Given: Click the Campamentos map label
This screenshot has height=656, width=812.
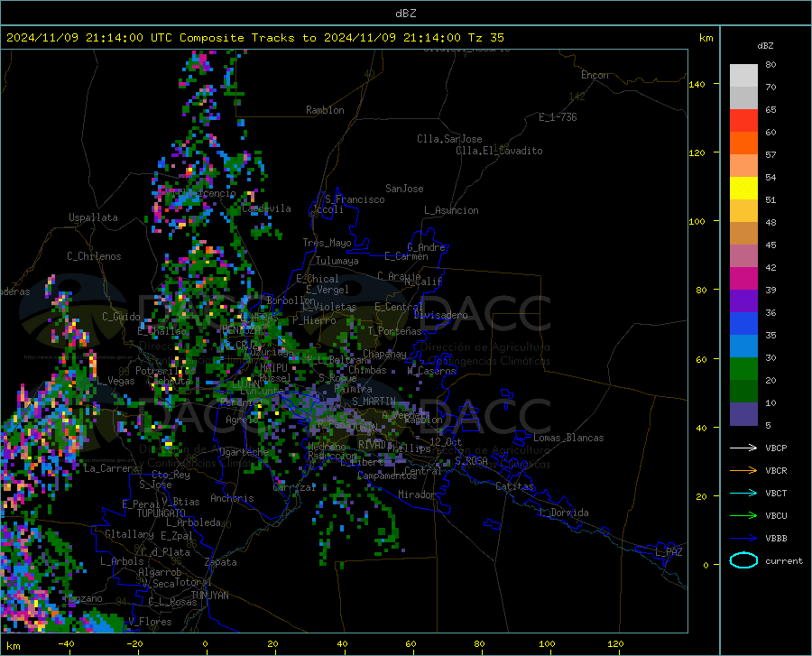Looking at the screenshot, I should 387,476.
